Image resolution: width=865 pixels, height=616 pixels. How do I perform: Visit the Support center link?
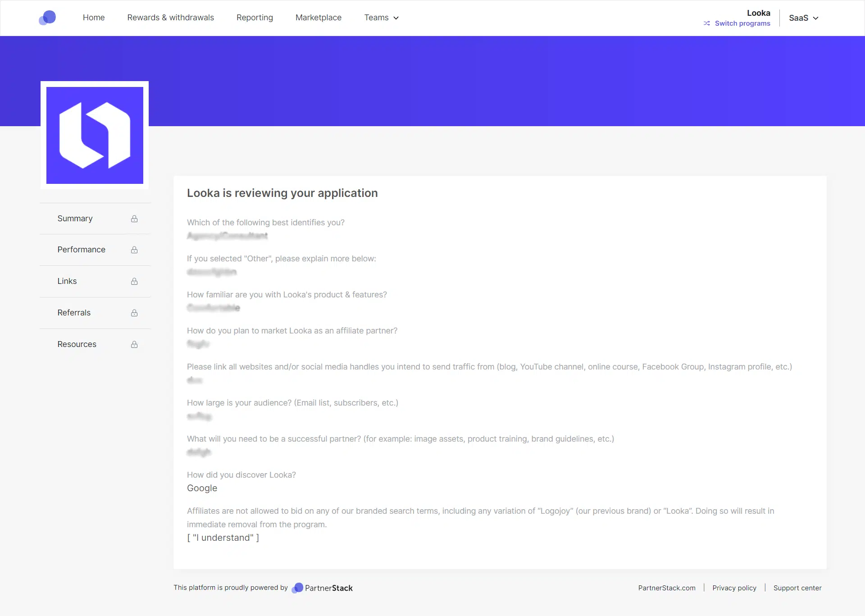[x=797, y=588]
